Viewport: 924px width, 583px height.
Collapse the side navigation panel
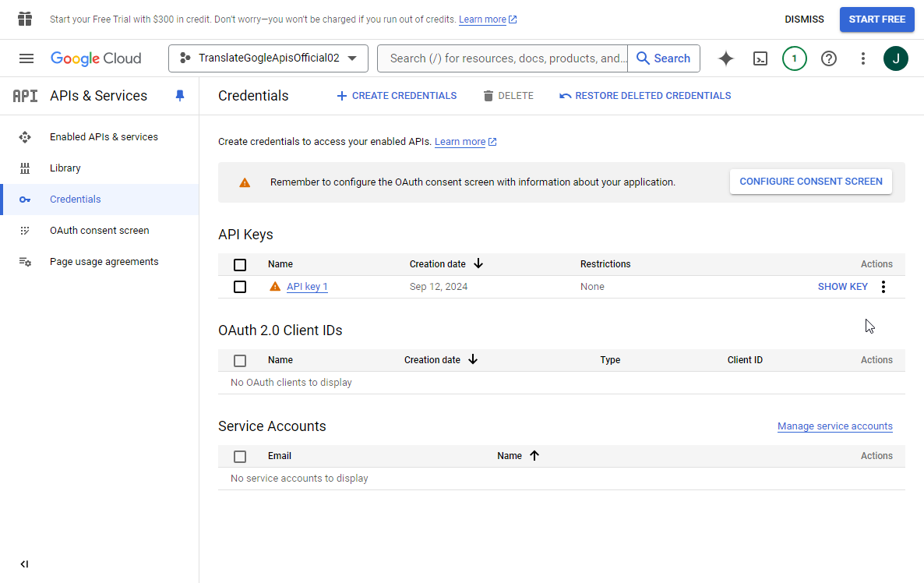(x=24, y=564)
